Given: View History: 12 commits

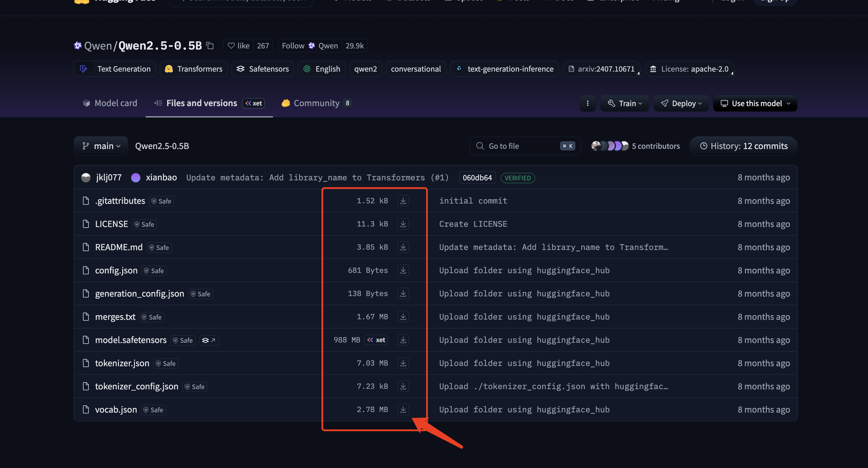Looking at the screenshot, I should [744, 146].
